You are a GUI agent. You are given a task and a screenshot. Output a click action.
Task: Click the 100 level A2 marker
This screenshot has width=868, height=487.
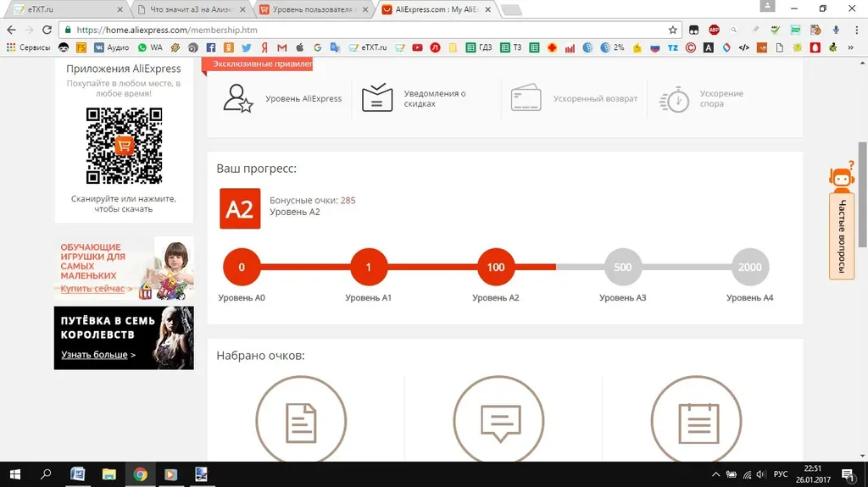(495, 268)
